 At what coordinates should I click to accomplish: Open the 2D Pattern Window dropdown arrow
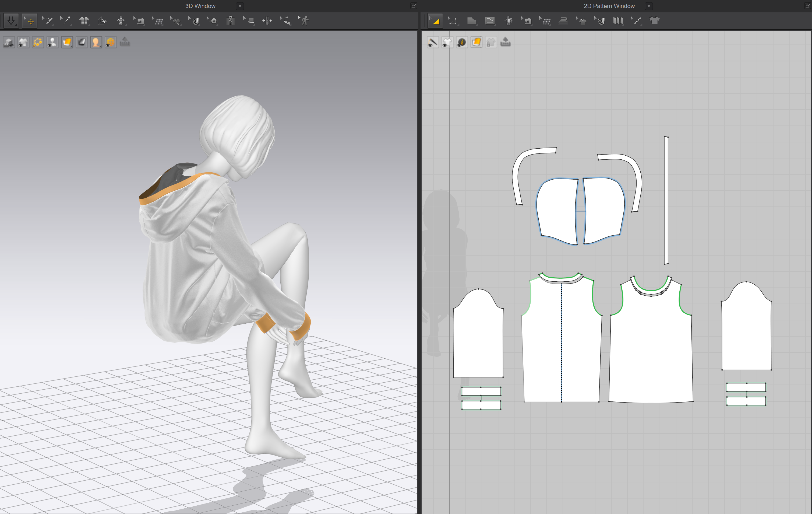click(x=649, y=6)
